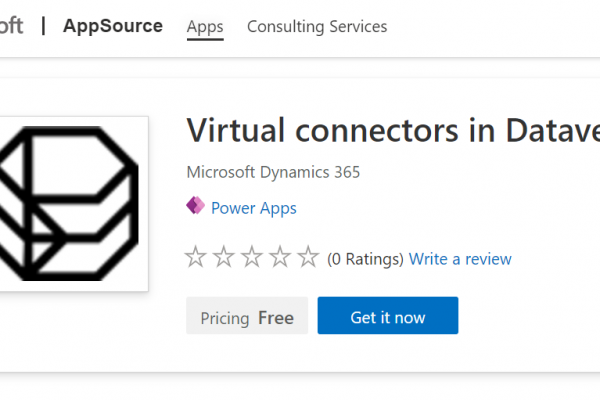Click the Pricing Free label

247,315
